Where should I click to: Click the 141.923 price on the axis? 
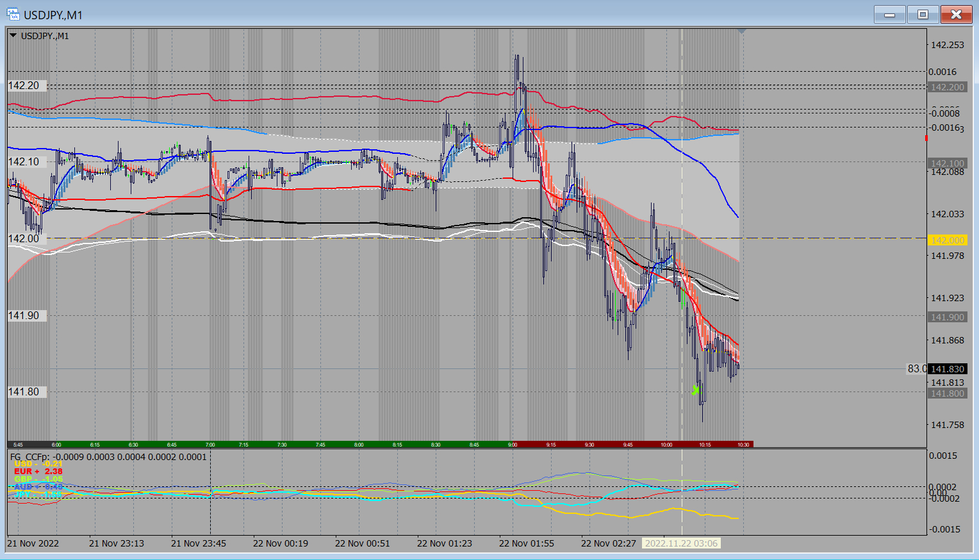click(x=948, y=298)
